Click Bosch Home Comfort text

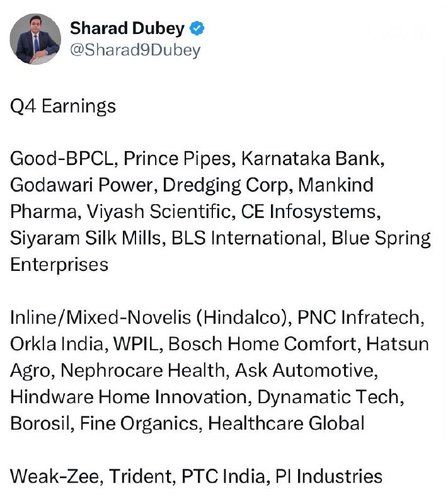point(262,344)
